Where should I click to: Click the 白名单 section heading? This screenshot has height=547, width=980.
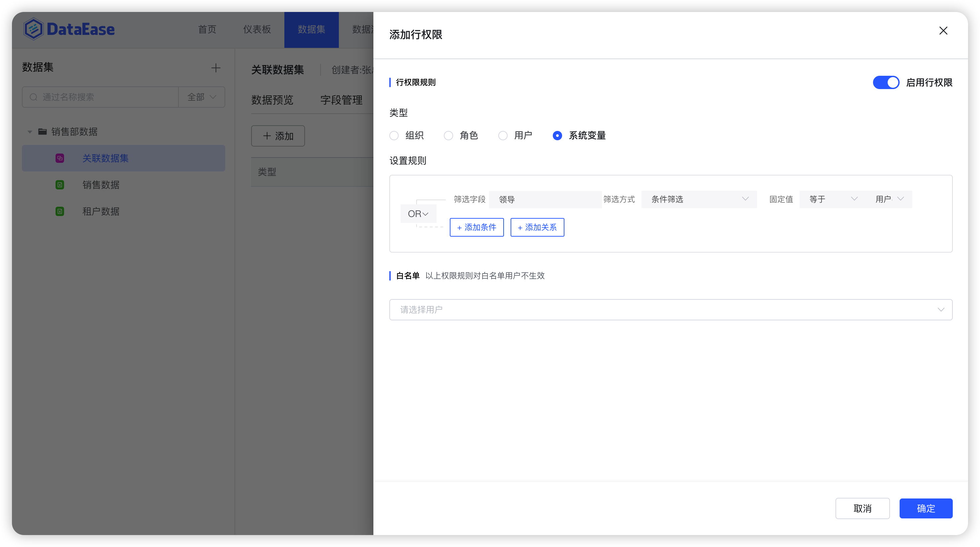click(407, 275)
